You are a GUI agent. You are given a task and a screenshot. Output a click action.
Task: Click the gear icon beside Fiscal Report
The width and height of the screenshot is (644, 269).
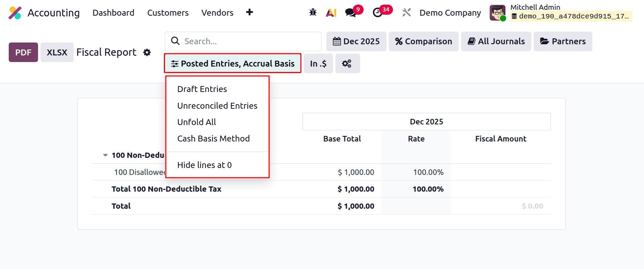pos(147,52)
